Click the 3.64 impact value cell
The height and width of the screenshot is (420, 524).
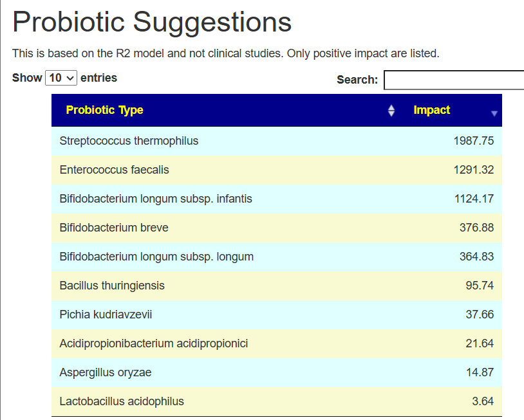(482, 401)
